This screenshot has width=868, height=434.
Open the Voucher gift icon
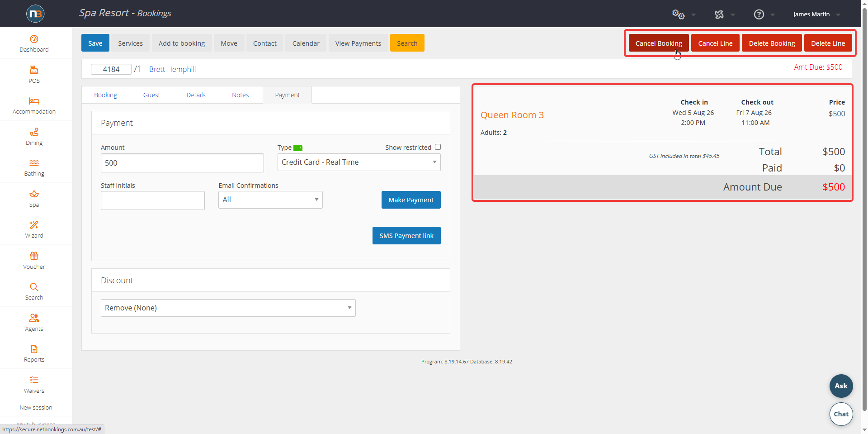click(34, 256)
